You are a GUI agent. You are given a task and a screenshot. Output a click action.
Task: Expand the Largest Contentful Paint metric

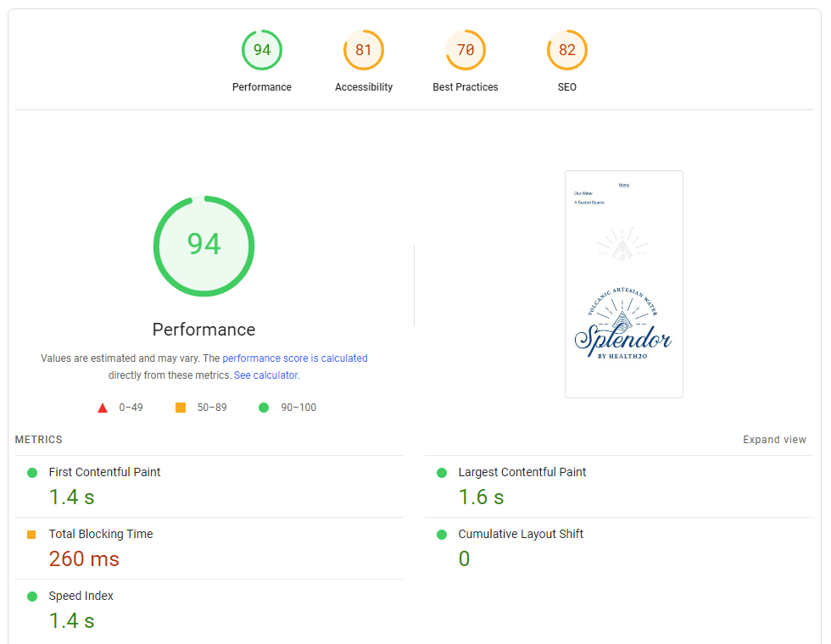(521, 472)
